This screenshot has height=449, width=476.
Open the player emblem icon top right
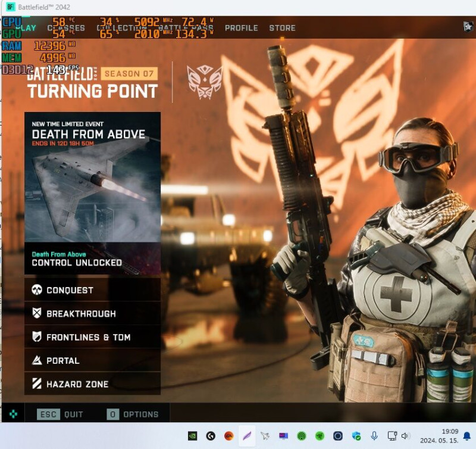pyautogui.click(x=468, y=27)
